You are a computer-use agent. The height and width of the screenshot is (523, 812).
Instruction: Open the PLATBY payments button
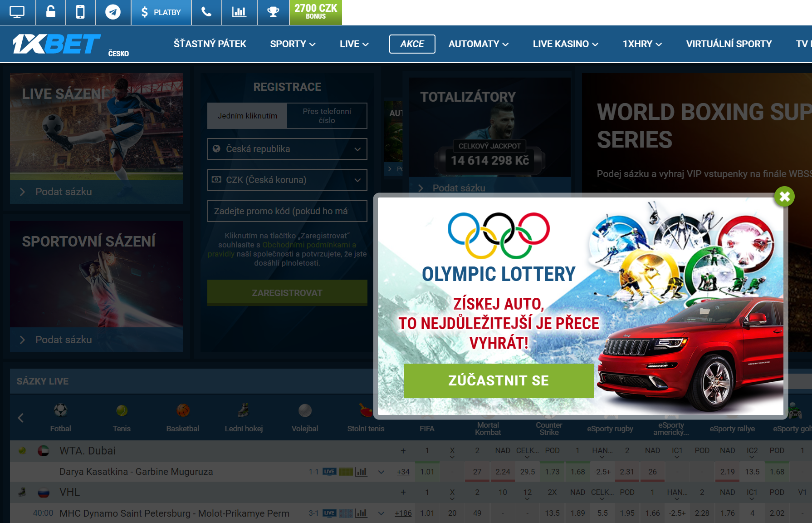point(161,12)
